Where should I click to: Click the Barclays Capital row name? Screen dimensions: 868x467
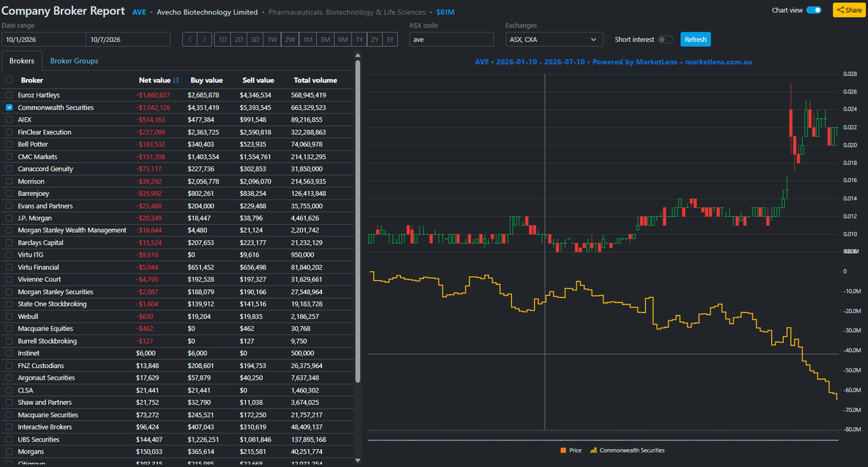pos(41,243)
